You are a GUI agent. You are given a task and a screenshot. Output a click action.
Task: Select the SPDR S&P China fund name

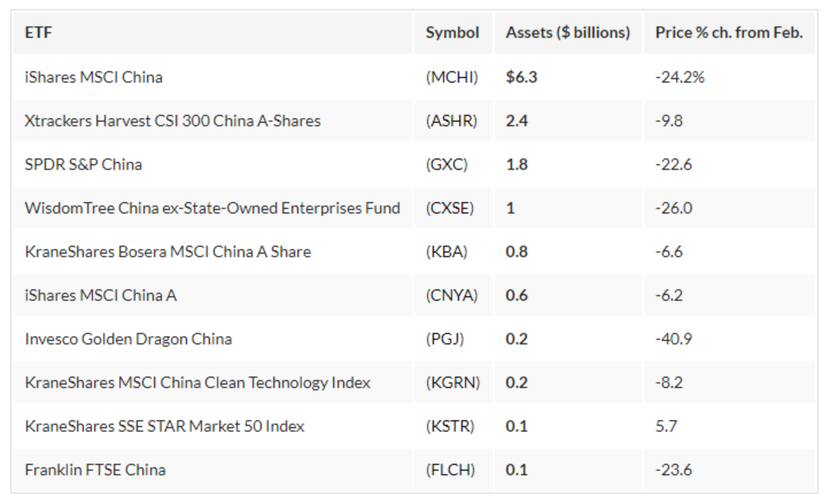click(83, 164)
